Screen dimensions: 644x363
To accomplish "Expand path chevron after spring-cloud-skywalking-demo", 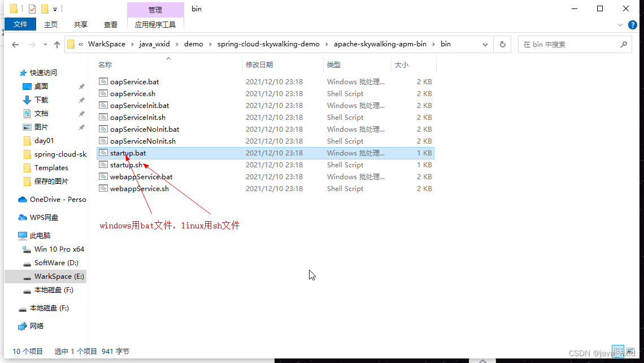I will coord(327,45).
